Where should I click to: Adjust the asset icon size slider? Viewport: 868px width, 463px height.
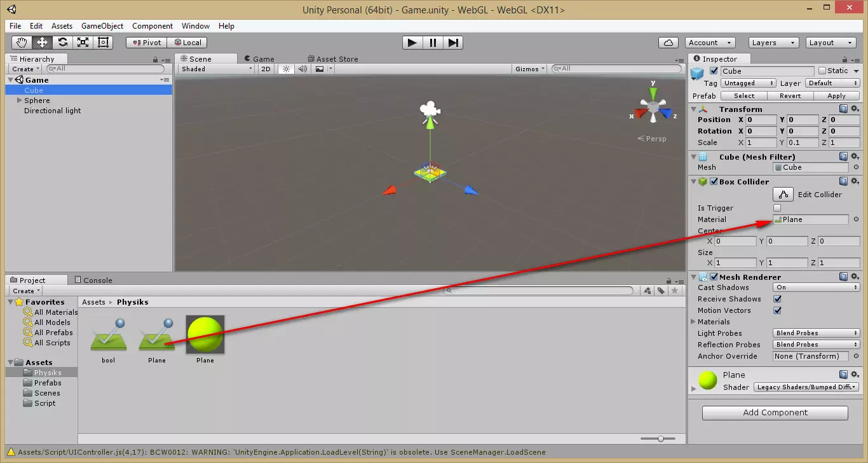[x=661, y=438]
